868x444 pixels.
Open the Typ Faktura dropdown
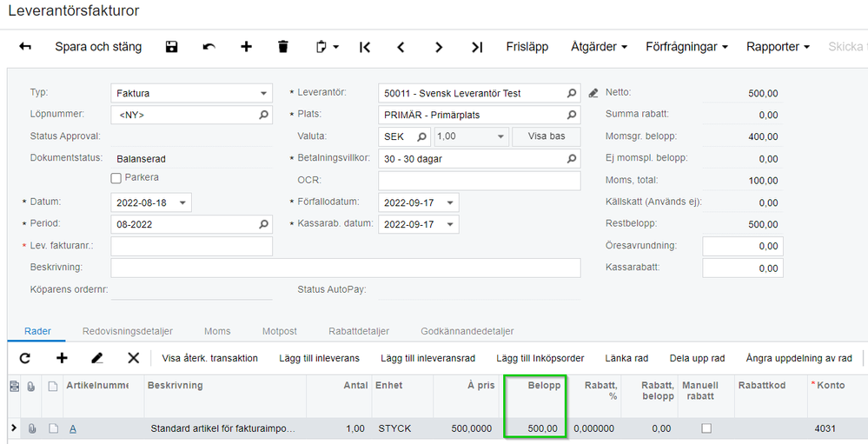click(263, 94)
